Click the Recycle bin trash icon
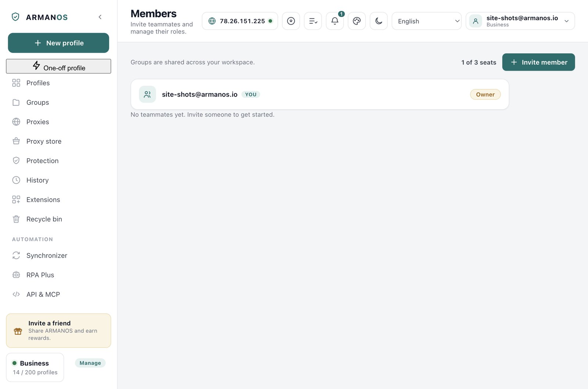Screen dimensions: 588x389 [x=16, y=220]
